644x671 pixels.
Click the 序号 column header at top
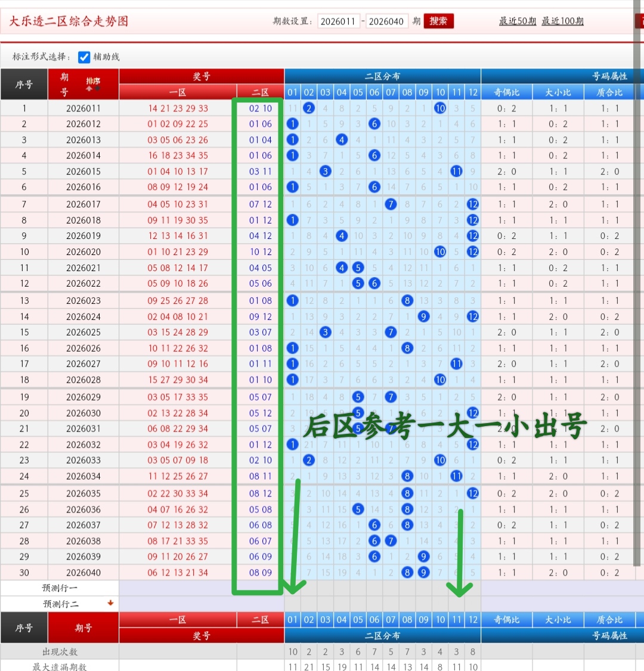tap(24, 84)
